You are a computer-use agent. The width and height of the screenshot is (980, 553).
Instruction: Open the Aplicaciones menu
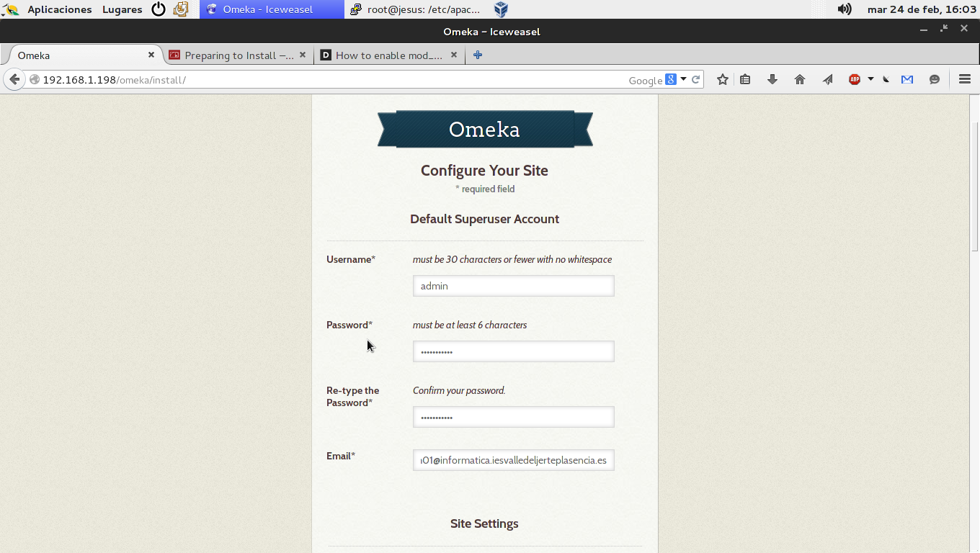tap(59, 9)
